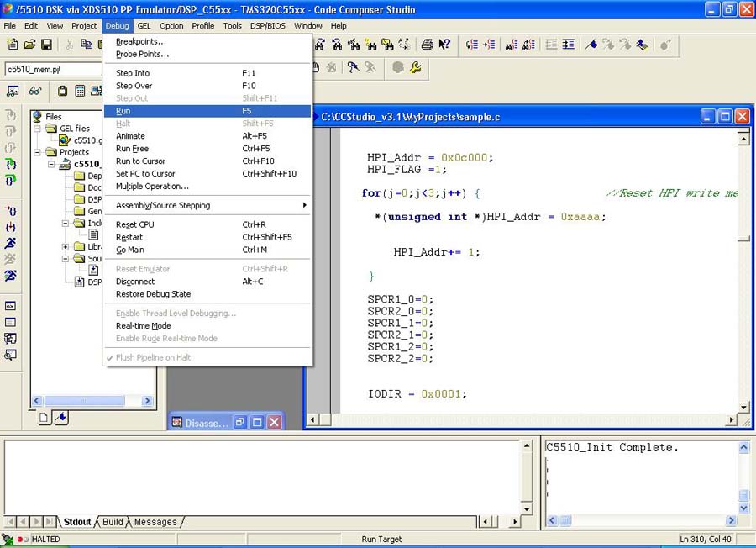Select Step Into in the Debug menu

207,73
